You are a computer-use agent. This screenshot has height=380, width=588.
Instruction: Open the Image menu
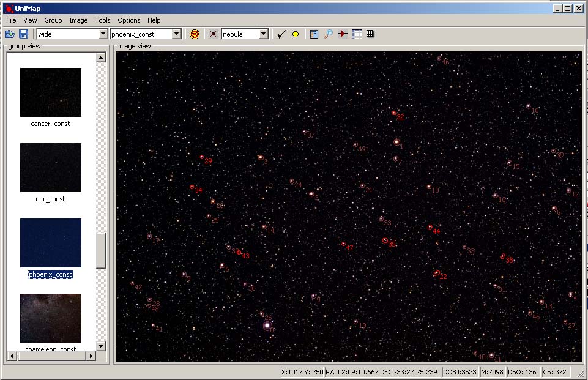[78, 20]
